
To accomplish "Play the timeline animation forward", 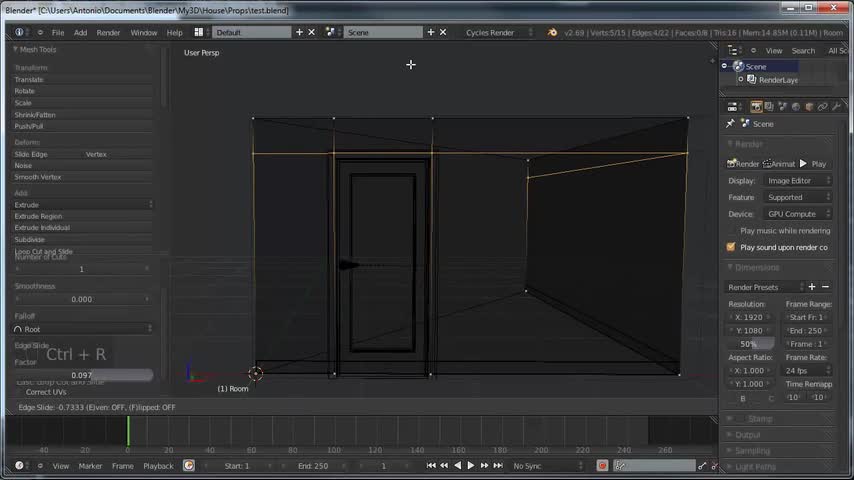I will click(x=471, y=466).
